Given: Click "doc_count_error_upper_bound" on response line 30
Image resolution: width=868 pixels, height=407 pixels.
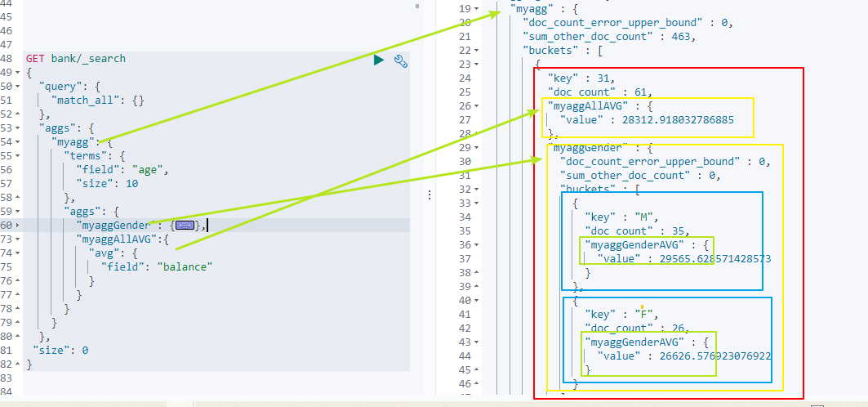Looking at the screenshot, I should (650, 161).
